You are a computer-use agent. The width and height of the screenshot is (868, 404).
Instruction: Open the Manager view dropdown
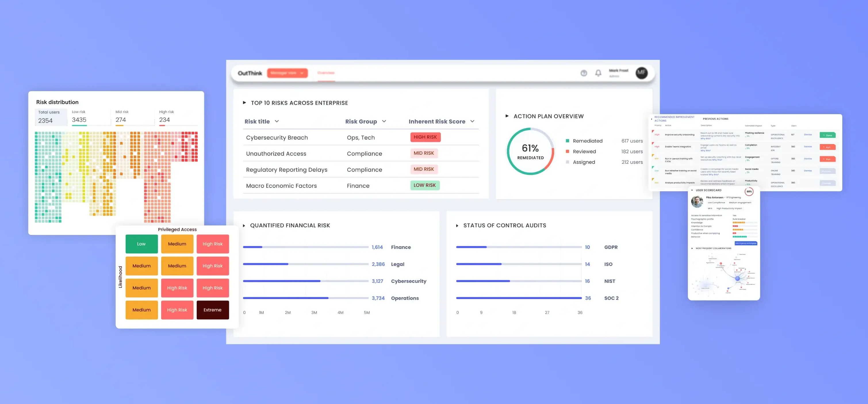pos(288,73)
